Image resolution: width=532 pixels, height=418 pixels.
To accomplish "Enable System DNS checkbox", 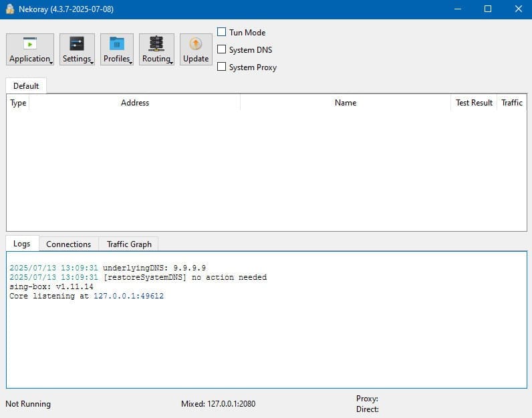I will pos(221,49).
